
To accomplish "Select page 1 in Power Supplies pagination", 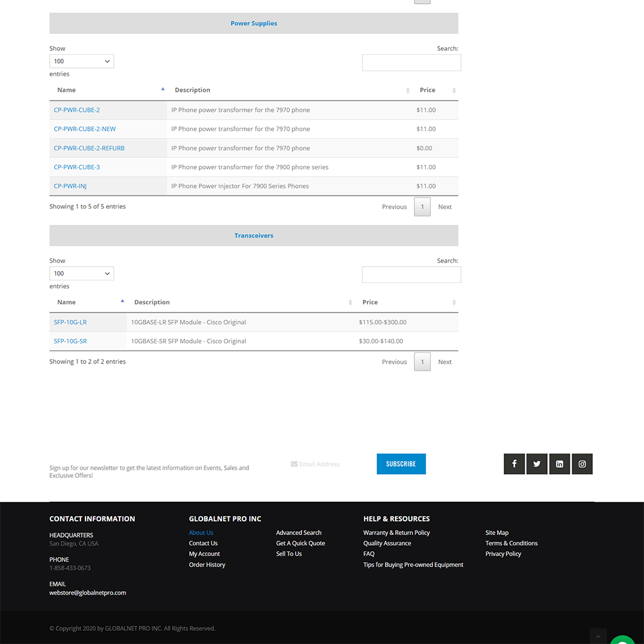I will pyautogui.click(x=422, y=206).
